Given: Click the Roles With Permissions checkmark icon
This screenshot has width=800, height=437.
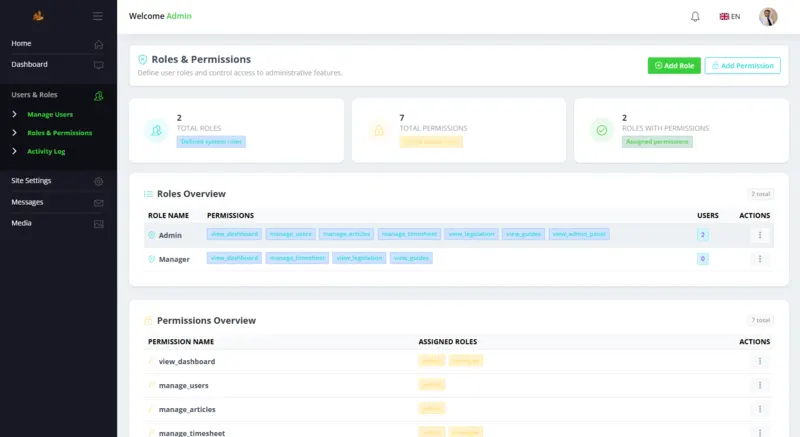Looking at the screenshot, I should click(602, 131).
